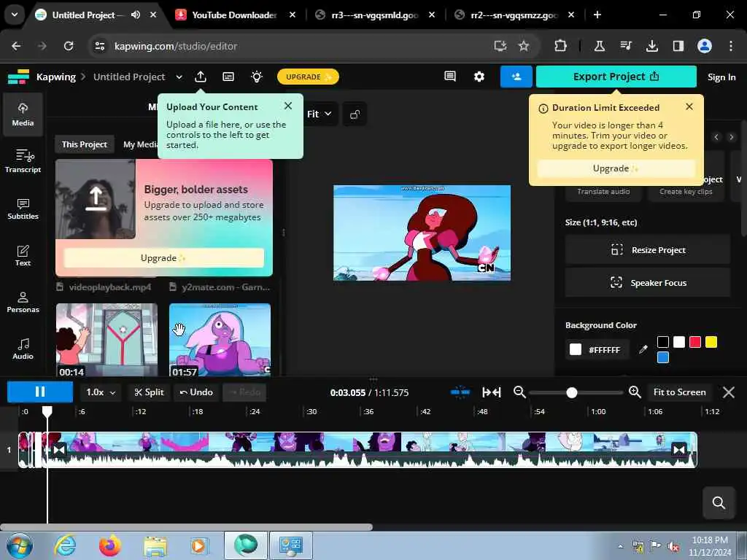Choose the black background color swatch
This screenshot has height=560, width=747.
coord(662,342)
